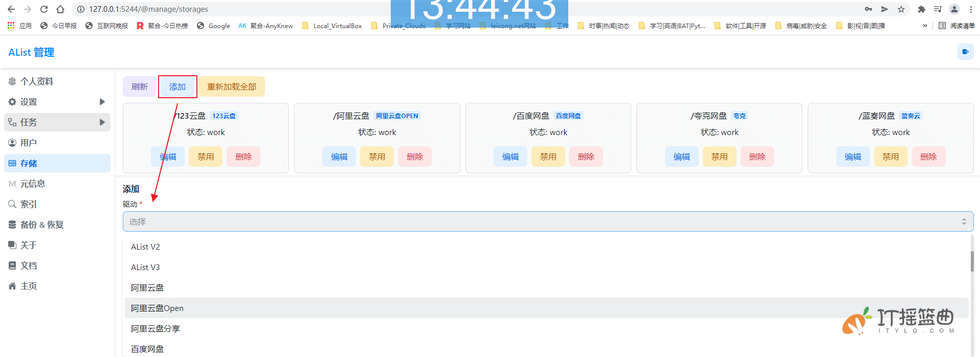980x357 pixels.
Task: Select 存储 in the sidebar
Action: tap(57, 163)
